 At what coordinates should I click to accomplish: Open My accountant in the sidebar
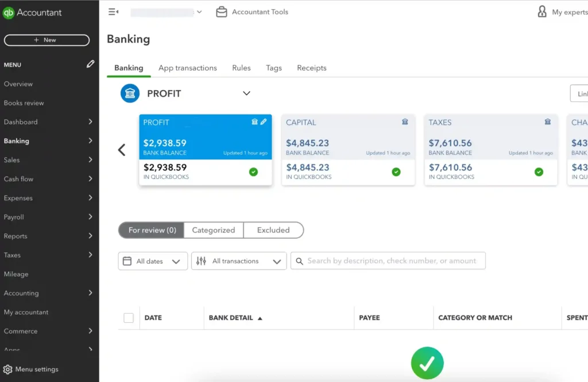coord(26,313)
